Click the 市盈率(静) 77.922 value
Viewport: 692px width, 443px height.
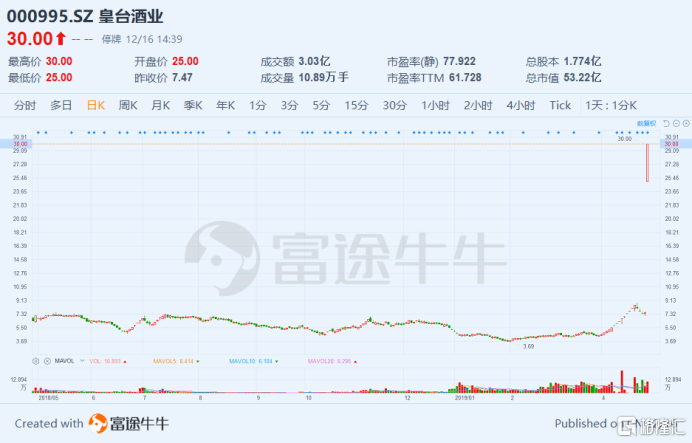(459, 61)
